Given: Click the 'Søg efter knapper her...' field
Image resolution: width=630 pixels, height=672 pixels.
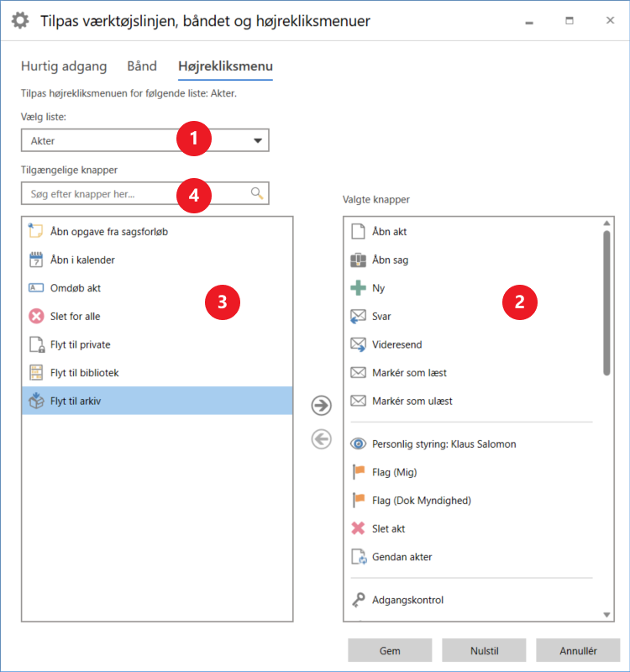Looking at the screenshot, I should pos(144,193).
